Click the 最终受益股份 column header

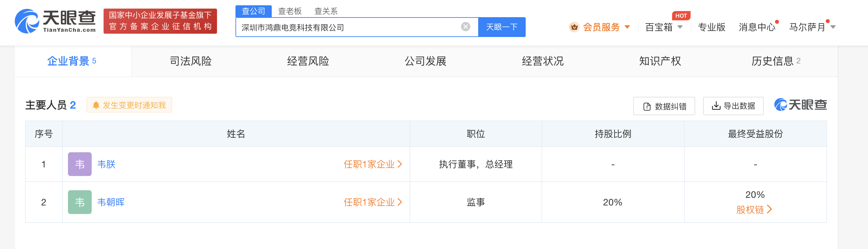[x=755, y=134]
